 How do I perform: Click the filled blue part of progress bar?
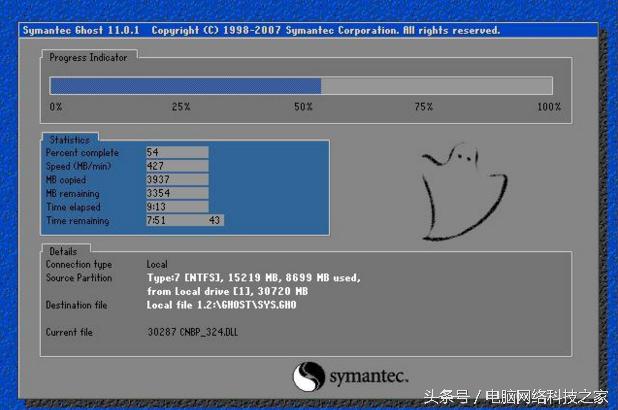(x=185, y=86)
